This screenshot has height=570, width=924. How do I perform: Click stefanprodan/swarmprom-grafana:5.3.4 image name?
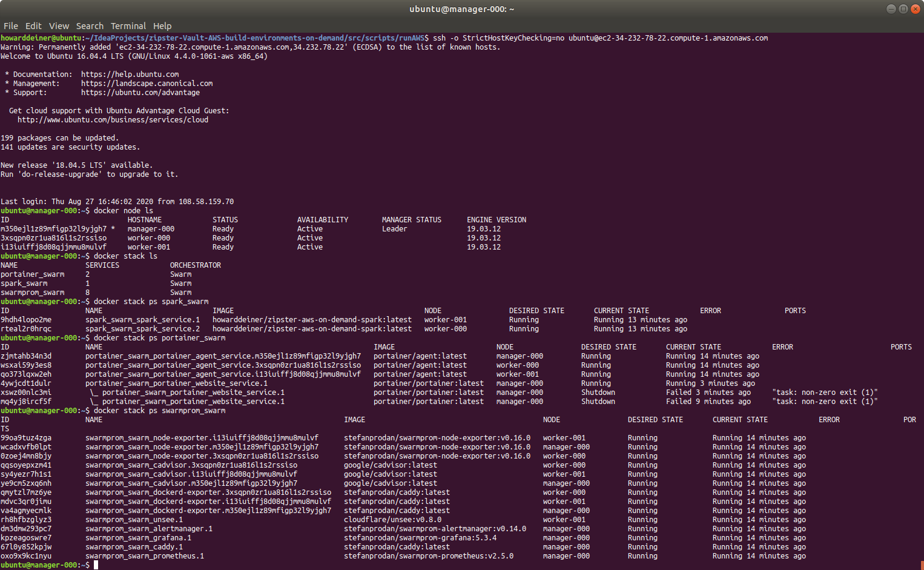[x=420, y=538]
